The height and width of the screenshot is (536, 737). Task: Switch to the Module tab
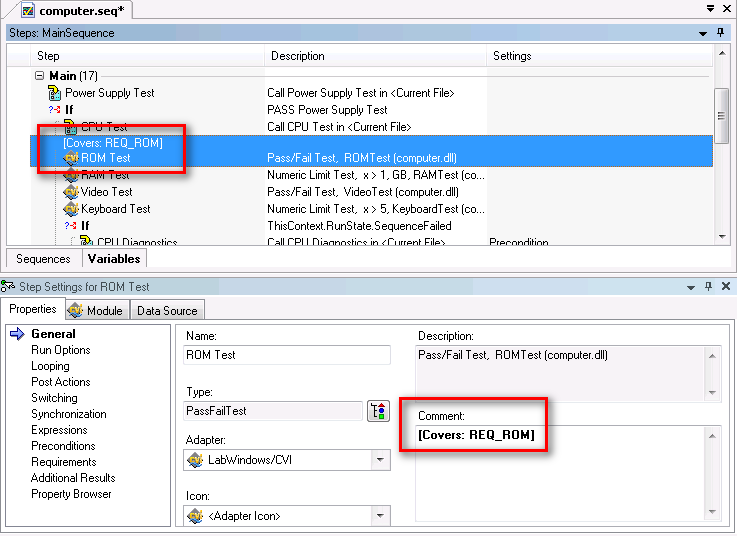[97, 310]
